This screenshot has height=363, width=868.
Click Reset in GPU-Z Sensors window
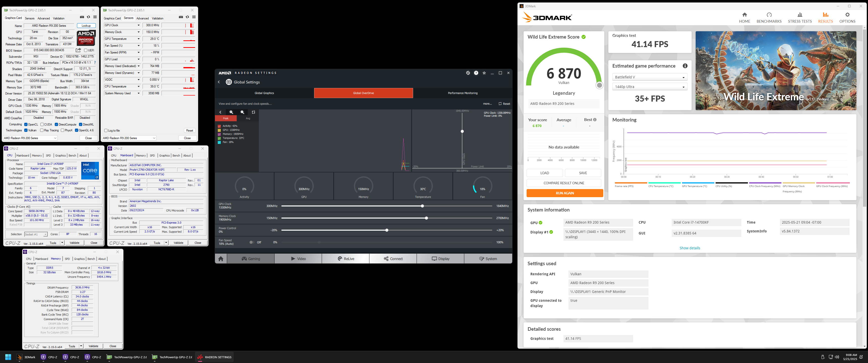pos(190,131)
